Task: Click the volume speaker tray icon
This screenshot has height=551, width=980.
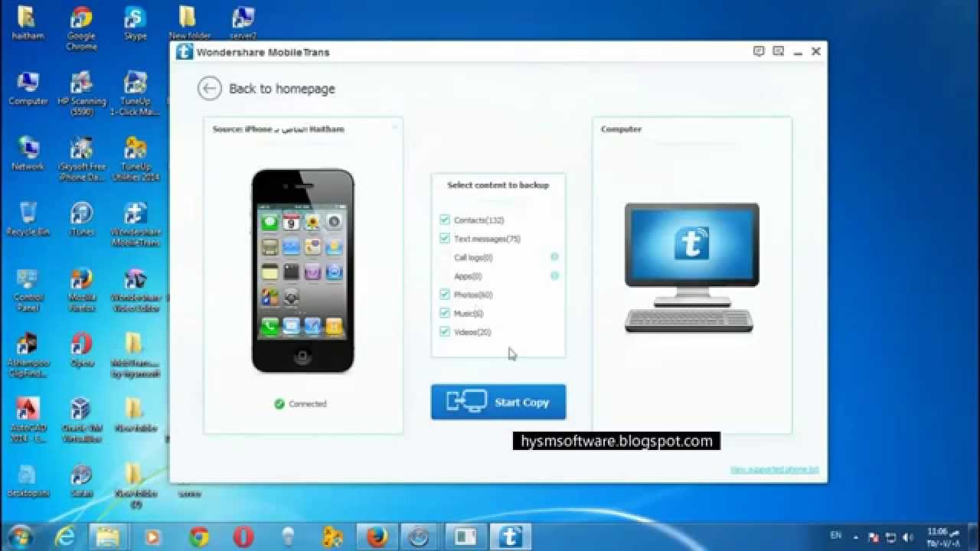Action: [908, 537]
